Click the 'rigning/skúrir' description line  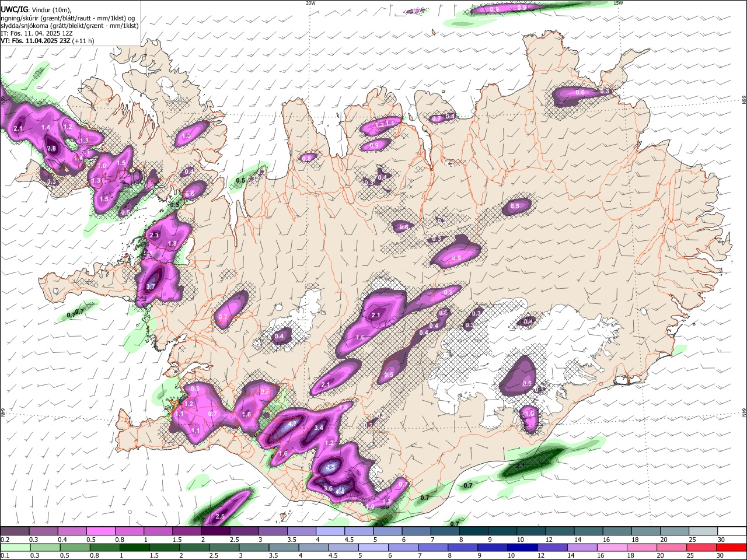point(68,18)
